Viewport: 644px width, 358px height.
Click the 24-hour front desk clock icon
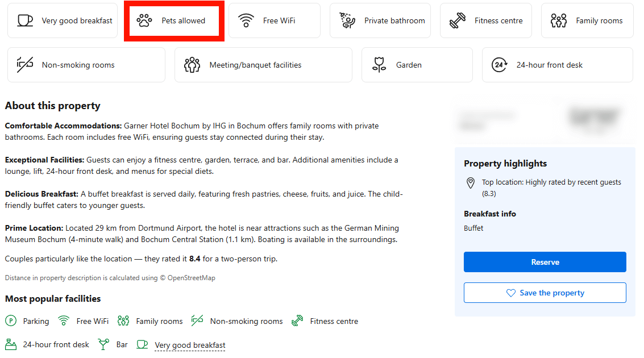point(499,65)
